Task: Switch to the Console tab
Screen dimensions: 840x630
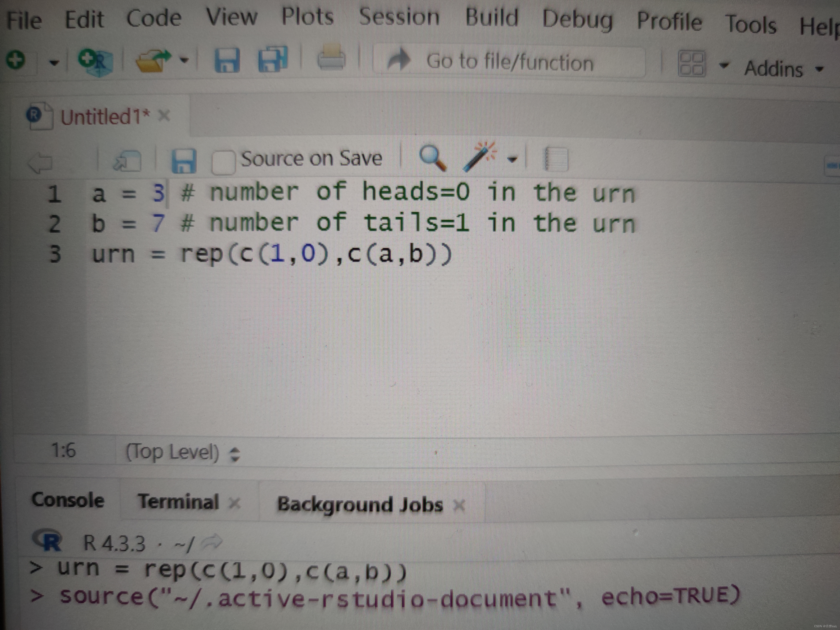Action: click(68, 500)
